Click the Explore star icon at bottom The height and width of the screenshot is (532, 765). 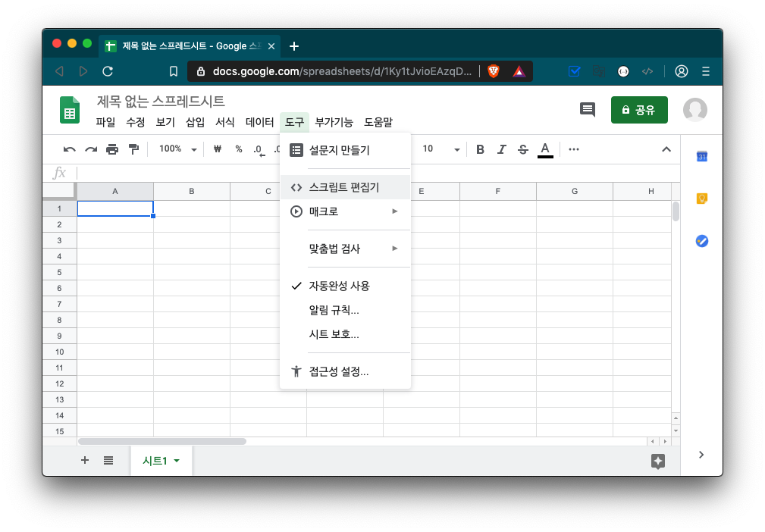click(658, 461)
